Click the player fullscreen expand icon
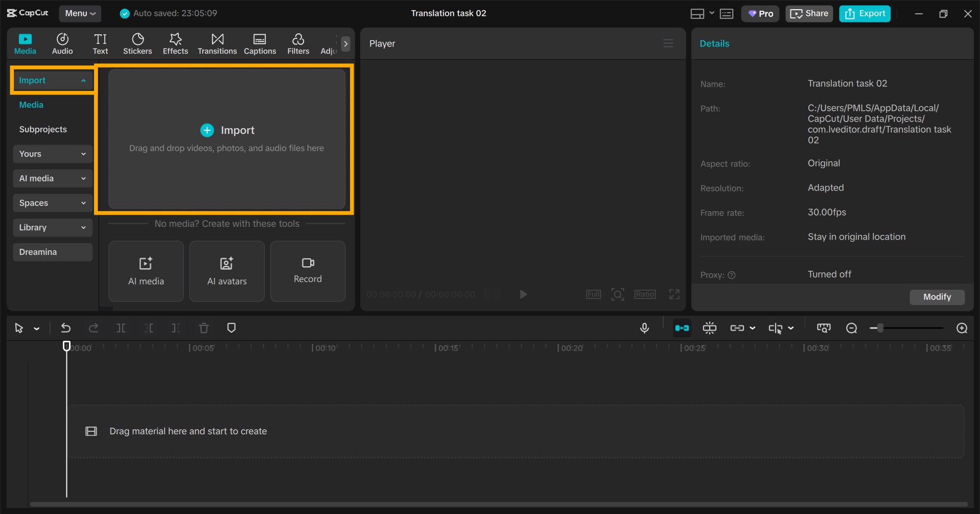 coord(674,294)
